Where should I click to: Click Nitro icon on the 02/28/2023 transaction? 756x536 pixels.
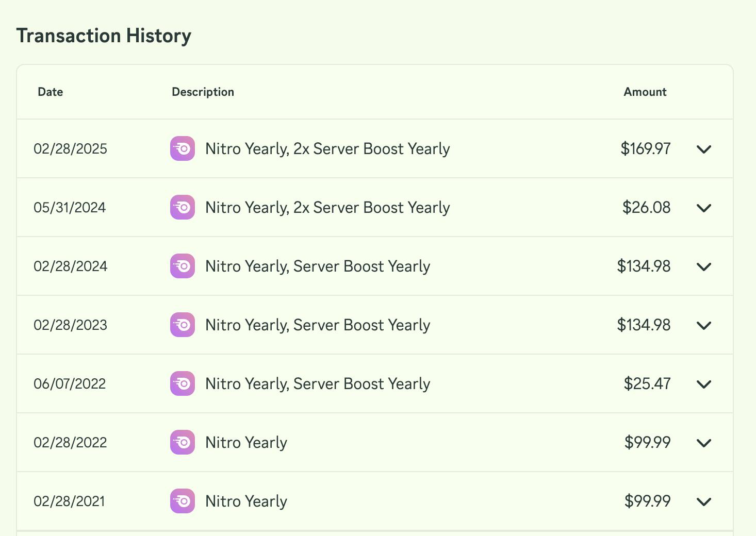tap(183, 325)
